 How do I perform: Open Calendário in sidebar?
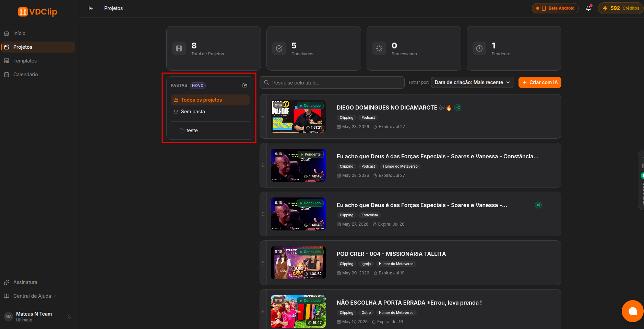pyautogui.click(x=38, y=75)
